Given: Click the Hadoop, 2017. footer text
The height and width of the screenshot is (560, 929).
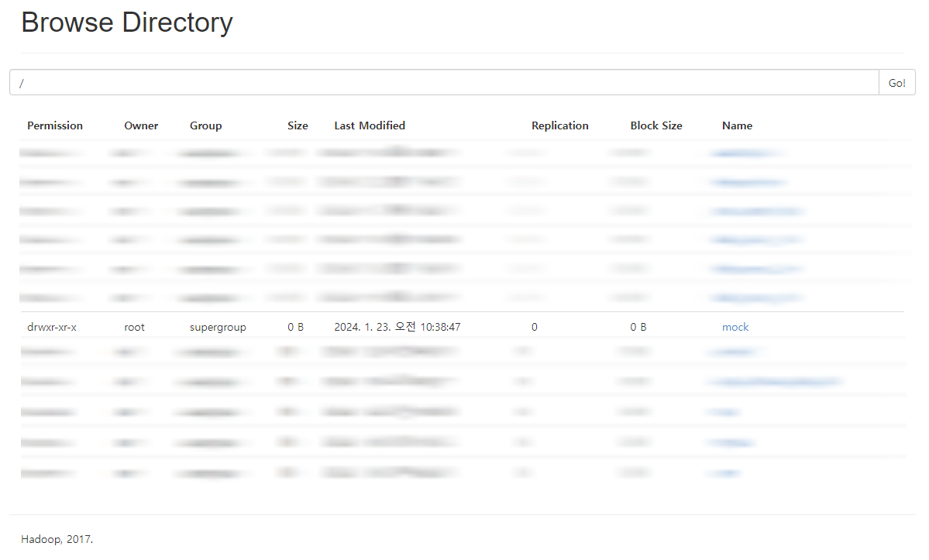Looking at the screenshot, I should tap(57, 539).
